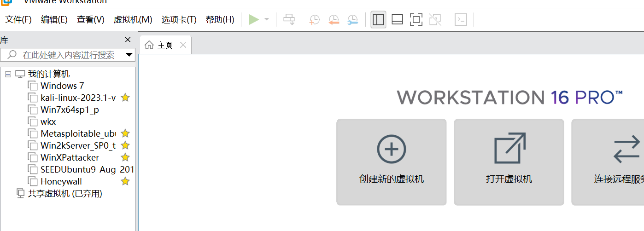Click the 创建新的虚拟机 button
This screenshot has width=644, height=231.
[x=392, y=162]
